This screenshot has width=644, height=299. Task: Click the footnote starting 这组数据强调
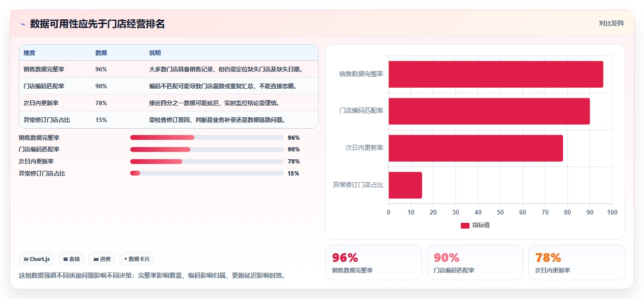[x=153, y=276]
